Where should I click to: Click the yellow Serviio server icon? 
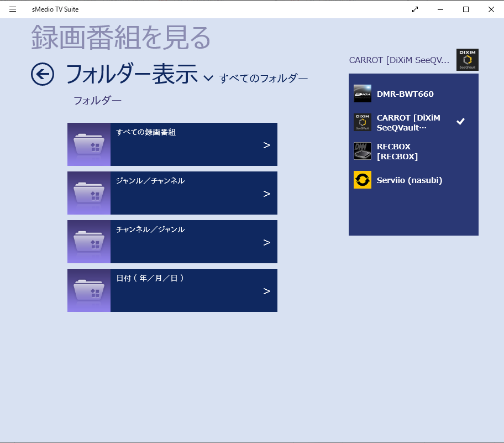[363, 180]
